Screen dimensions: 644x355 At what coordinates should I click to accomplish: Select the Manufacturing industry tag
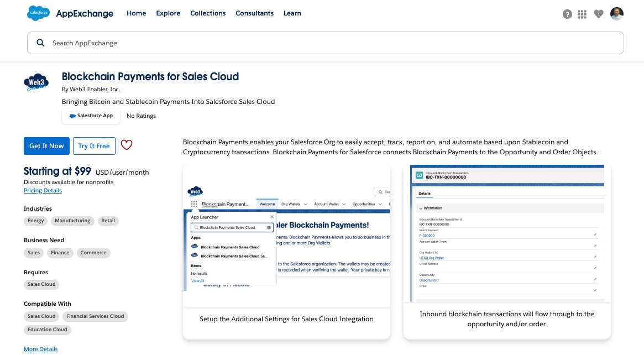[73, 221]
